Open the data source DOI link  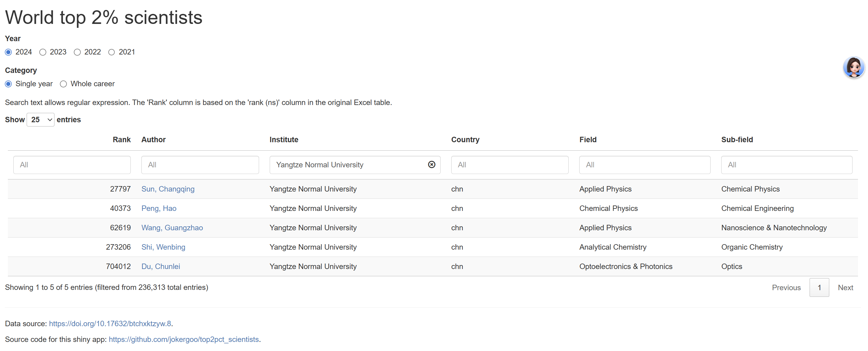(110, 323)
